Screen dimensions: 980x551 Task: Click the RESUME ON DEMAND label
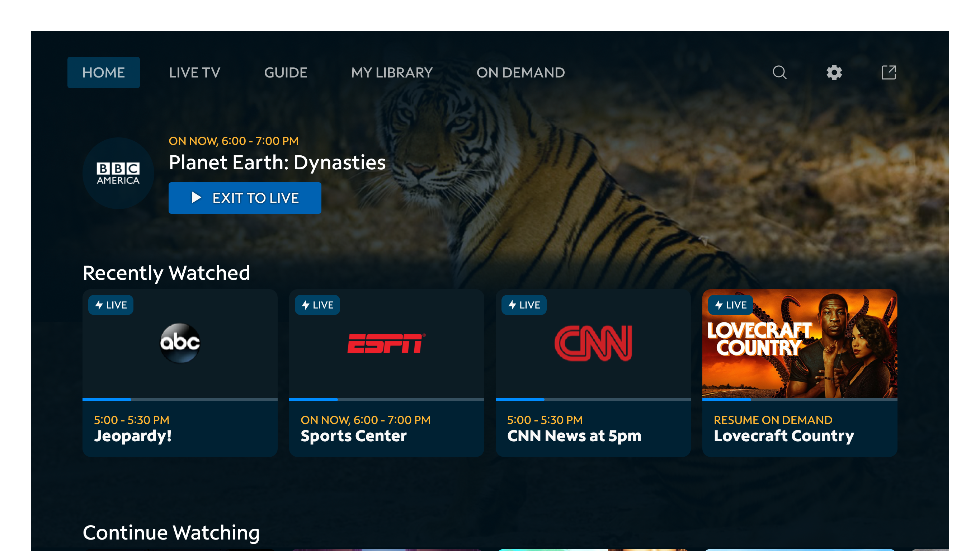click(773, 420)
